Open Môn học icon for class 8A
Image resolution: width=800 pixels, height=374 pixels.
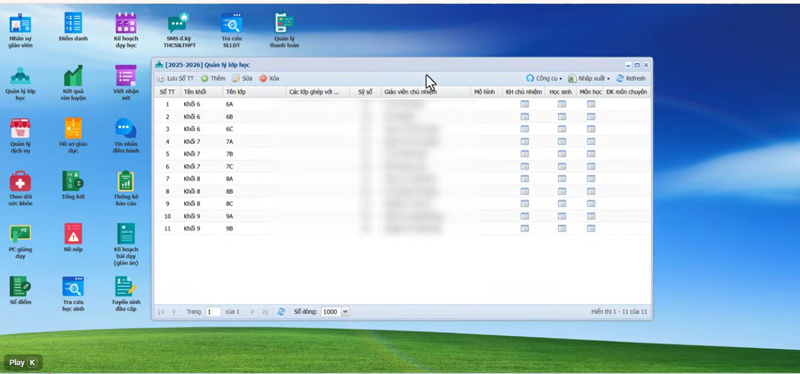[x=591, y=179]
